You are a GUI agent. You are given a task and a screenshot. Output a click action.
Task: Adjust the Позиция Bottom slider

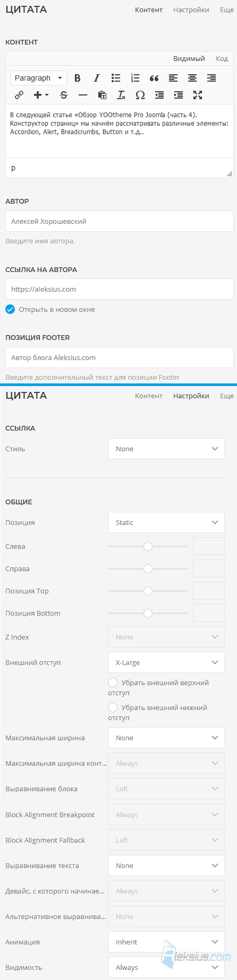[148, 613]
